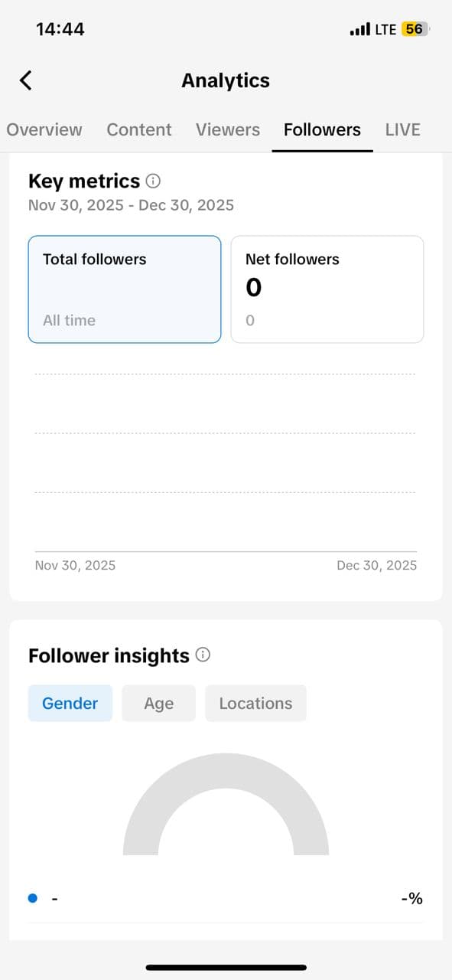The image size is (452, 980).
Task: Switch to the Overview tab
Action: [x=44, y=129]
